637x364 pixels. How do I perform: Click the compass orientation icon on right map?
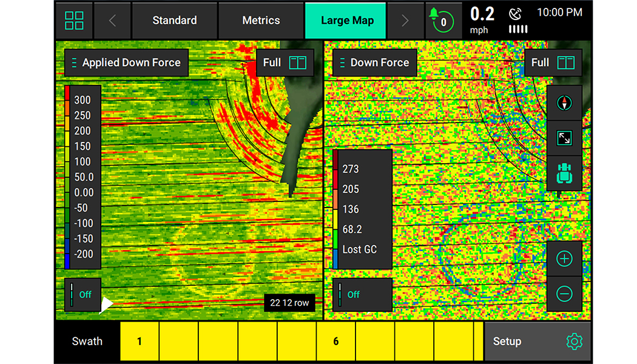coord(564,103)
